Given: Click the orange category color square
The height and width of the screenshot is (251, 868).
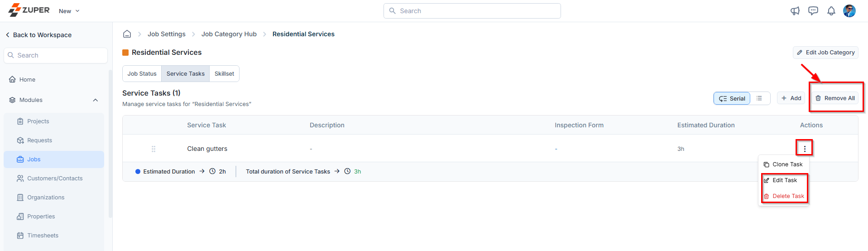Looking at the screenshot, I should click(125, 53).
